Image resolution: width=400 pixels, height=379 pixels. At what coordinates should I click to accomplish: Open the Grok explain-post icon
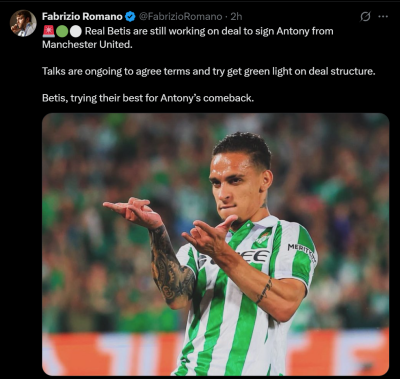point(366,16)
